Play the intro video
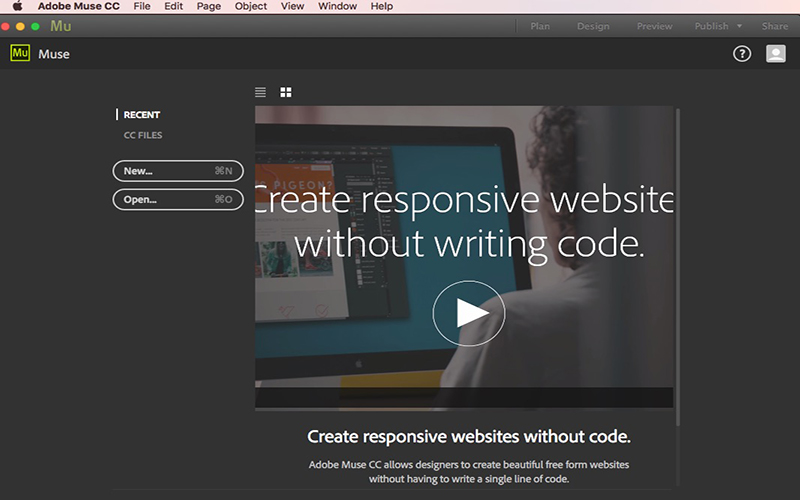800x500 pixels. pos(469,313)
